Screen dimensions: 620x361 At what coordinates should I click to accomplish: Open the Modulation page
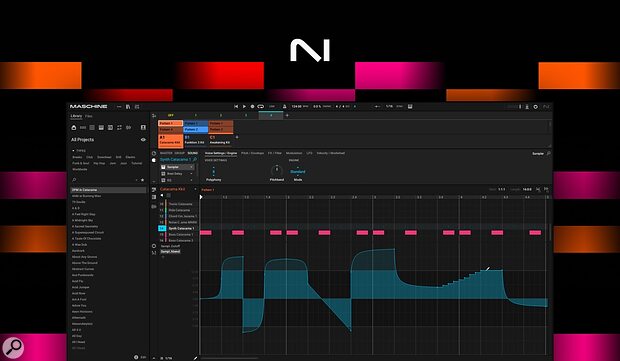(294, 153)
